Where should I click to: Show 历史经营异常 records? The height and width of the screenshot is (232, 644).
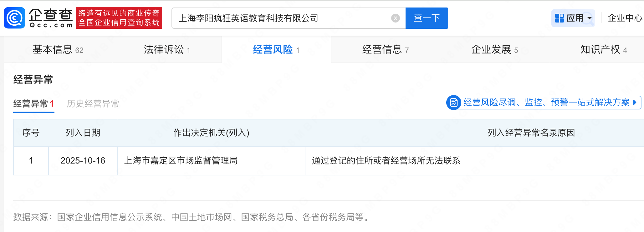coord(93,103)
